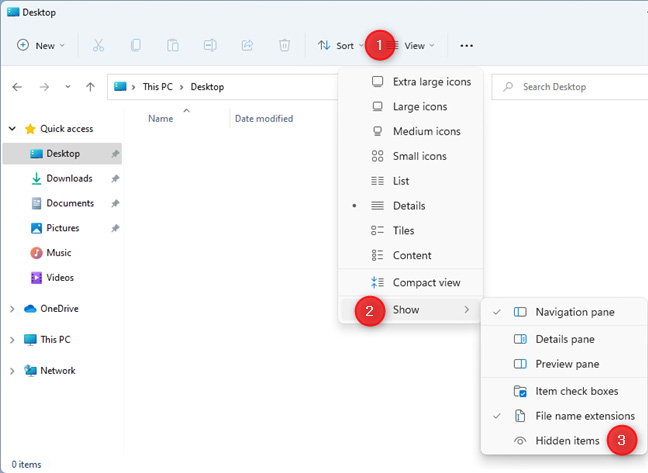Choose Medium icons view
The width and height of the screenshot is (648, 473).
(410, 131)
